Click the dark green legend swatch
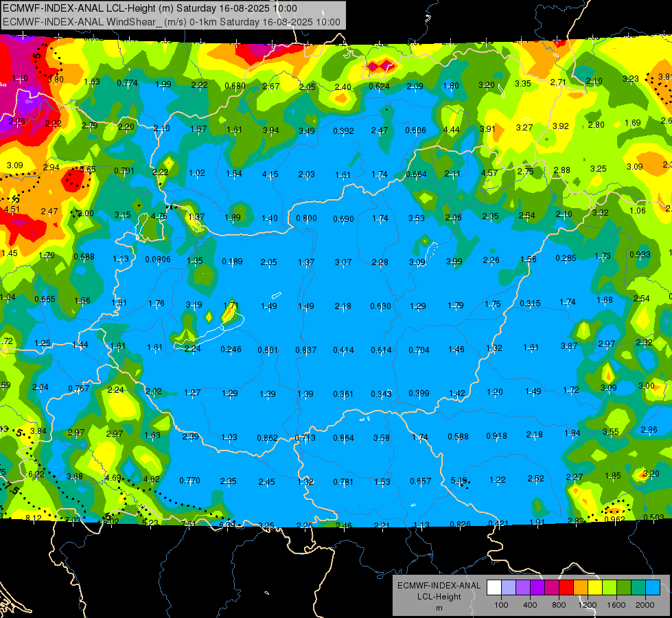Viewport: 672px width, 618px height. point(624,587)
